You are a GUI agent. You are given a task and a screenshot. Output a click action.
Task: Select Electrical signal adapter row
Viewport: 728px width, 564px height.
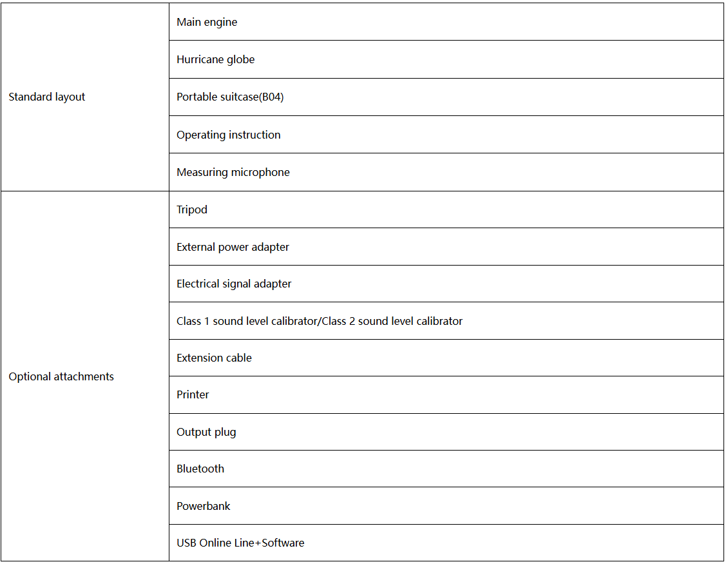pos(446,284)
